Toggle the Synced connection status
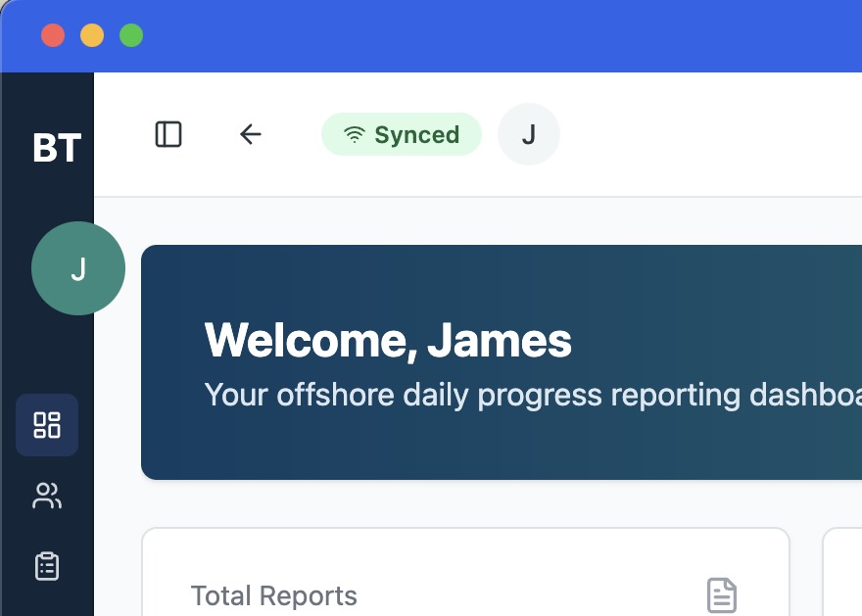 pos(402,134)
